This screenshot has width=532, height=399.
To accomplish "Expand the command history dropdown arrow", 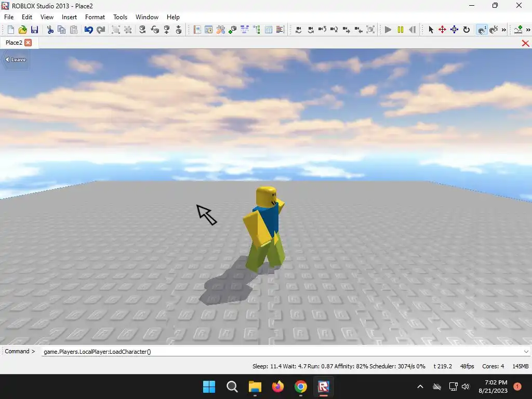I will [526, 352].
